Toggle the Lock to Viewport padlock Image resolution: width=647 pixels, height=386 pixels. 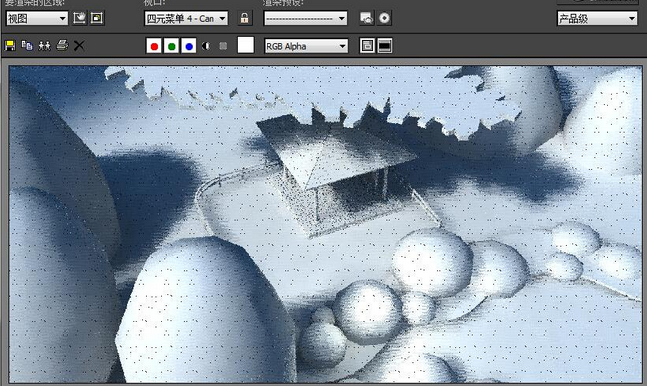(244, 18)
